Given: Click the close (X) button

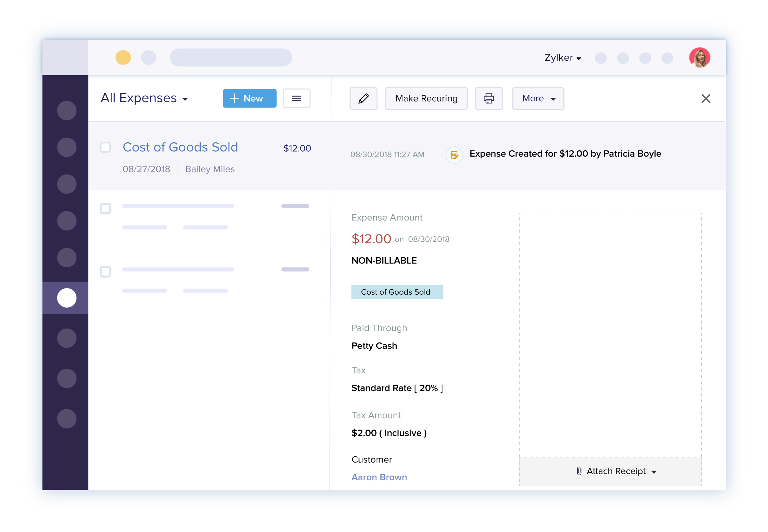Looking at the screenshot, I should click(x=706, y=98).
